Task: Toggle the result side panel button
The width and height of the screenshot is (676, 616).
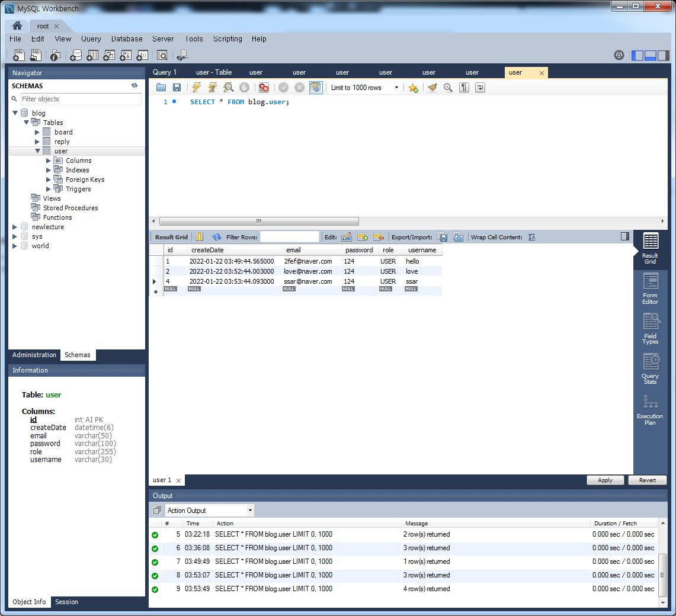Action: (624, 236)
